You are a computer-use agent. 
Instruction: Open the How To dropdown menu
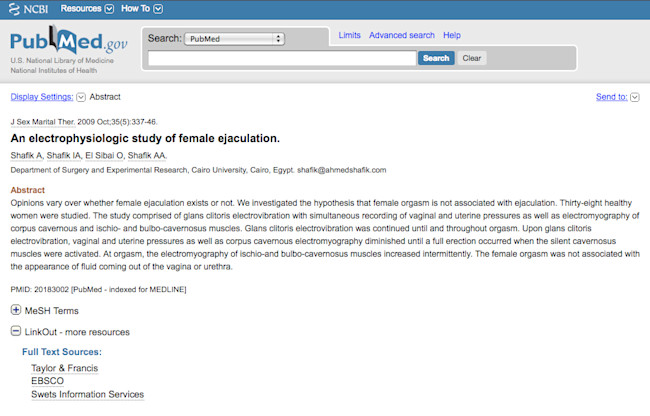pos(142,9)
